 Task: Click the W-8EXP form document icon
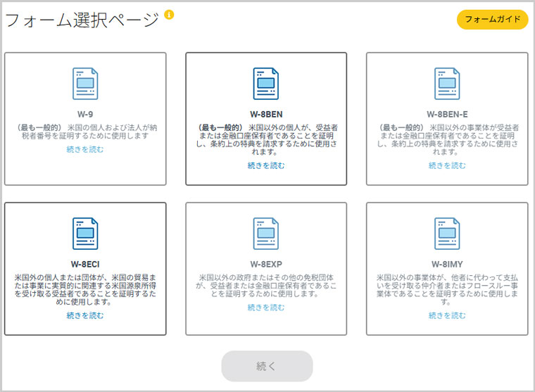[266, 234]
